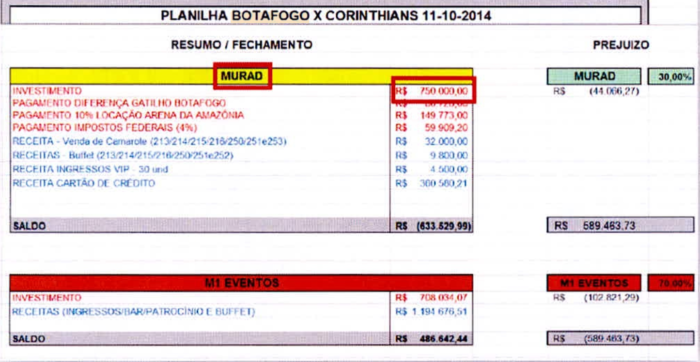Select the Receita Venda de Camarote row
700x362 pixels.
click(x=241, y=142)
